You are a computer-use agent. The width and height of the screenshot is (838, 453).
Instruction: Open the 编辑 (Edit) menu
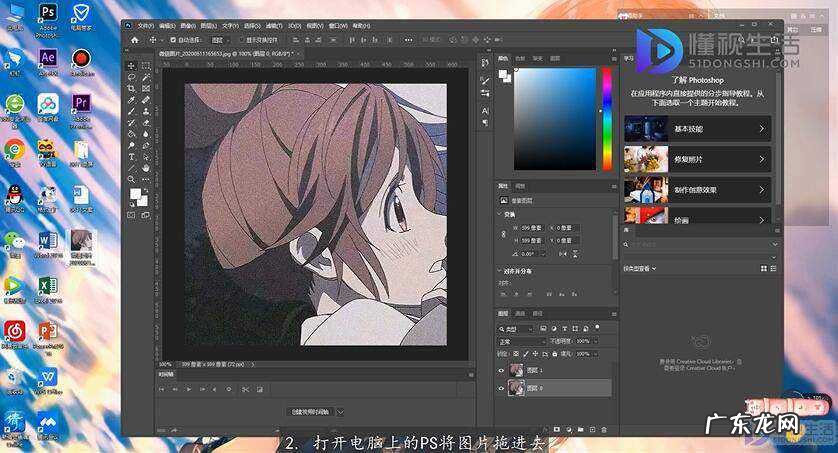167,26
